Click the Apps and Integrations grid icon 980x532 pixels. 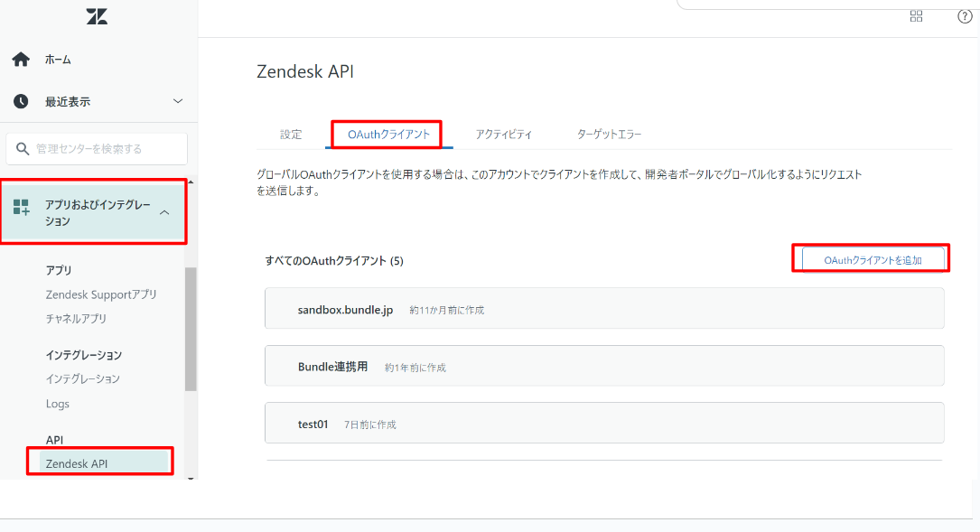tap(21, 208)
